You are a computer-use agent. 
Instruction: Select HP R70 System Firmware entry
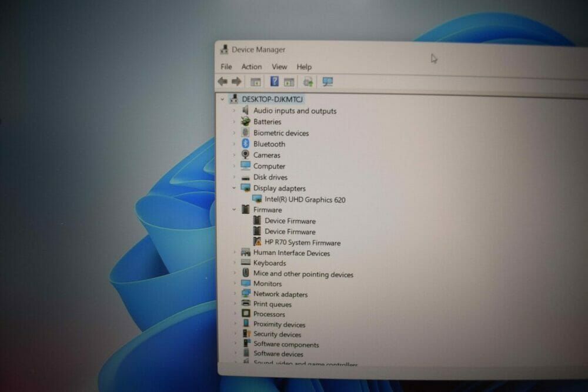pyautogui.click(x=303, y=243)
